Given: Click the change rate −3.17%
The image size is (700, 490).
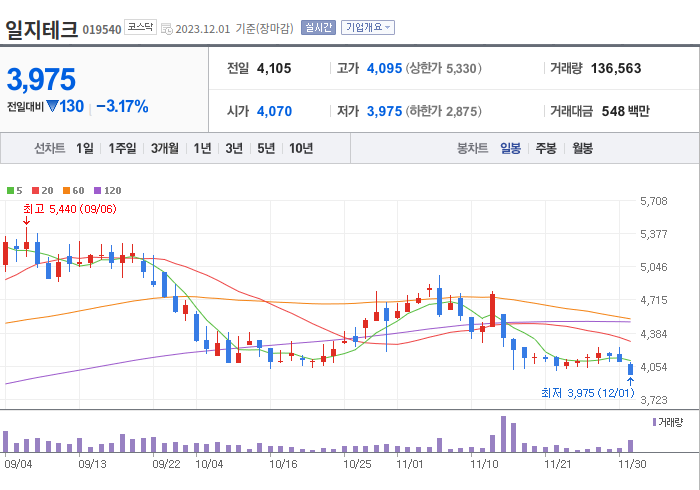Looking at the screenshot, I should (122, 107).
